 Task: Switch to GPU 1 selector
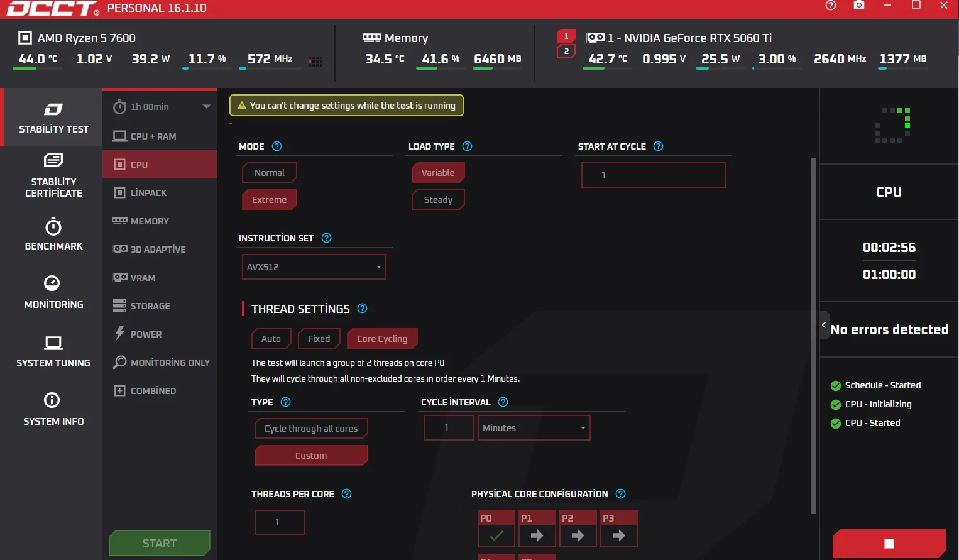566,36
